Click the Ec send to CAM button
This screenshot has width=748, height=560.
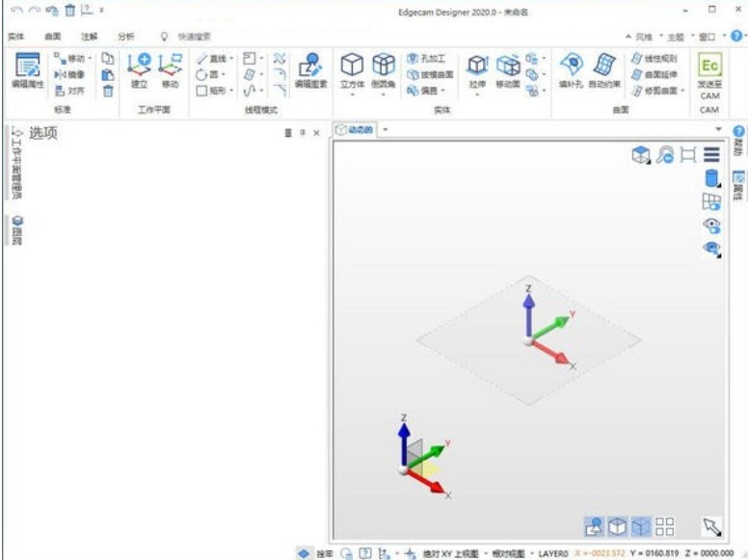709,75
